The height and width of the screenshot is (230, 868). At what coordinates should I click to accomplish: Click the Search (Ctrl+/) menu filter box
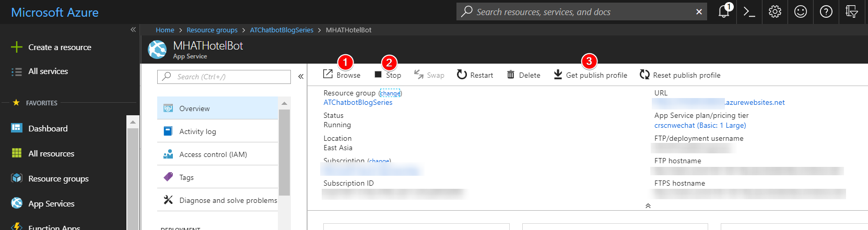(x=224, y=77)
